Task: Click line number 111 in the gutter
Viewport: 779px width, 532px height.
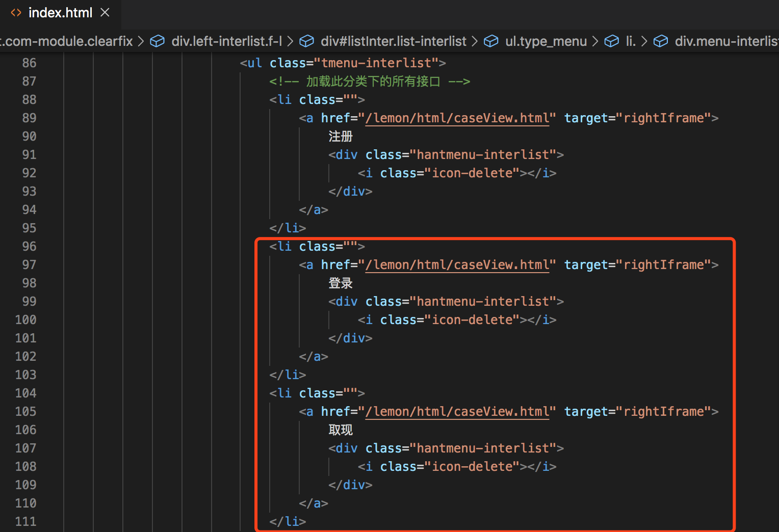Action: (x=25, y=521)
